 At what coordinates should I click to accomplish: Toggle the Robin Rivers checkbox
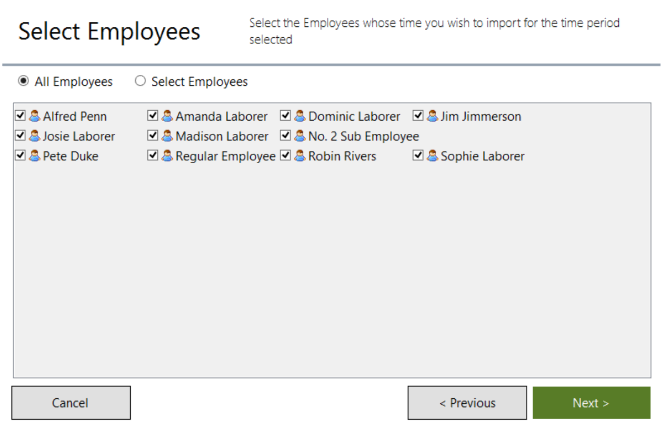click(285, 155)
